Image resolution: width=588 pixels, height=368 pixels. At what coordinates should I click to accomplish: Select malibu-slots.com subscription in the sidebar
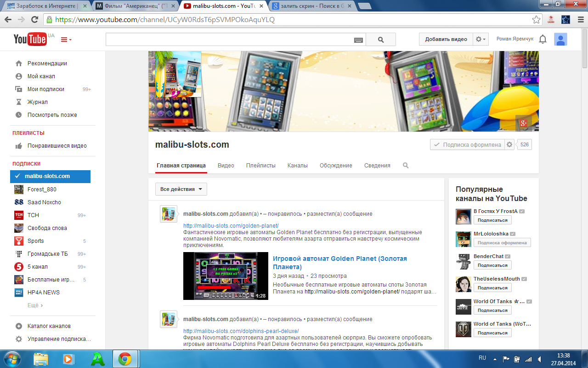51,176
